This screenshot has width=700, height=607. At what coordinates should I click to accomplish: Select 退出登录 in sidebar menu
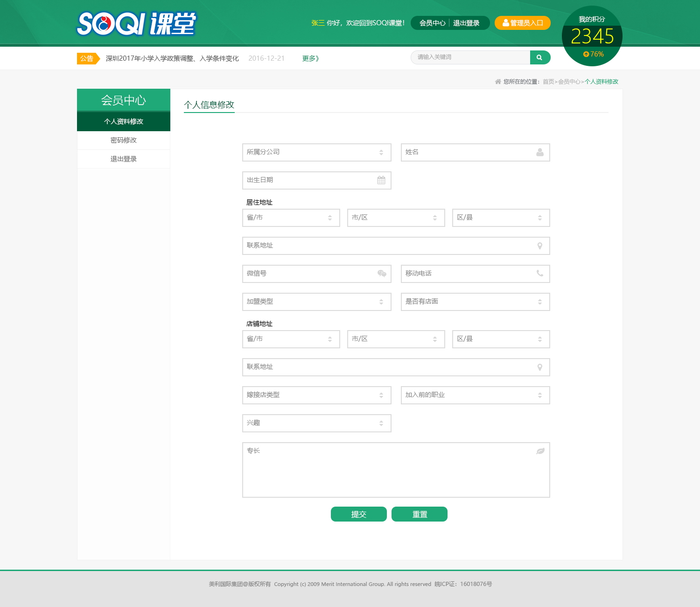124,159
